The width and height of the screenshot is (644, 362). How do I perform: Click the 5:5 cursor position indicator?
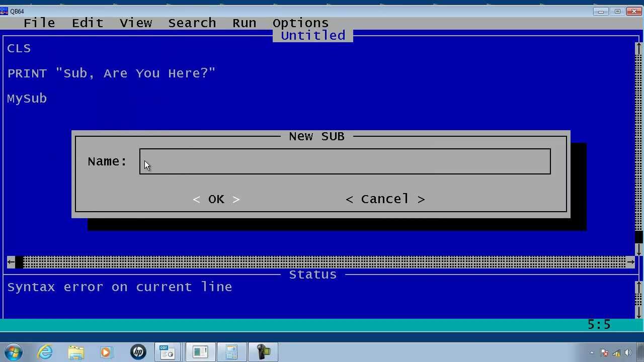coord(599,325)
